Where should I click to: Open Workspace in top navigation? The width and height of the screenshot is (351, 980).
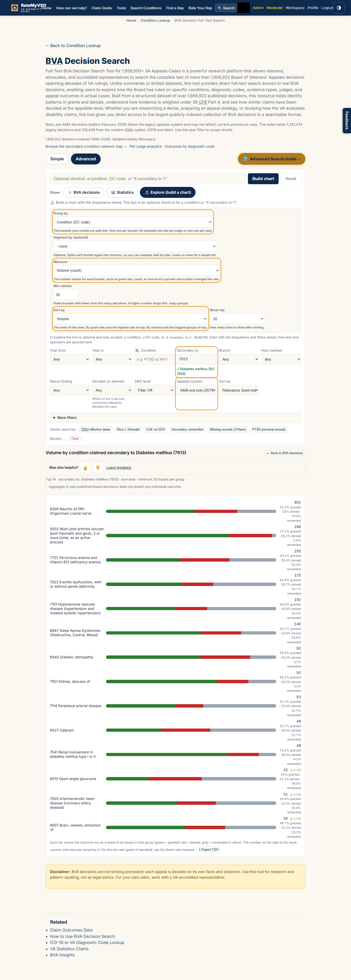[295, 8]
